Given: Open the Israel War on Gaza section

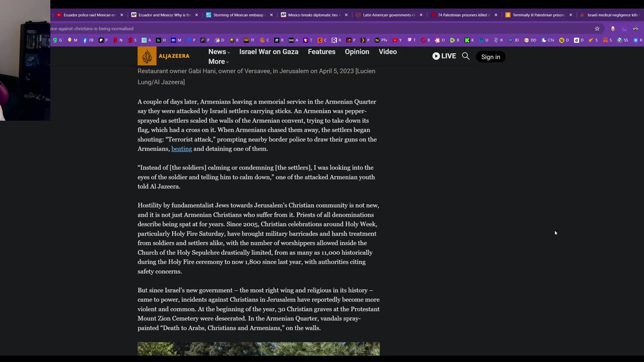Looking at the screenshot, I should point(269,52).
